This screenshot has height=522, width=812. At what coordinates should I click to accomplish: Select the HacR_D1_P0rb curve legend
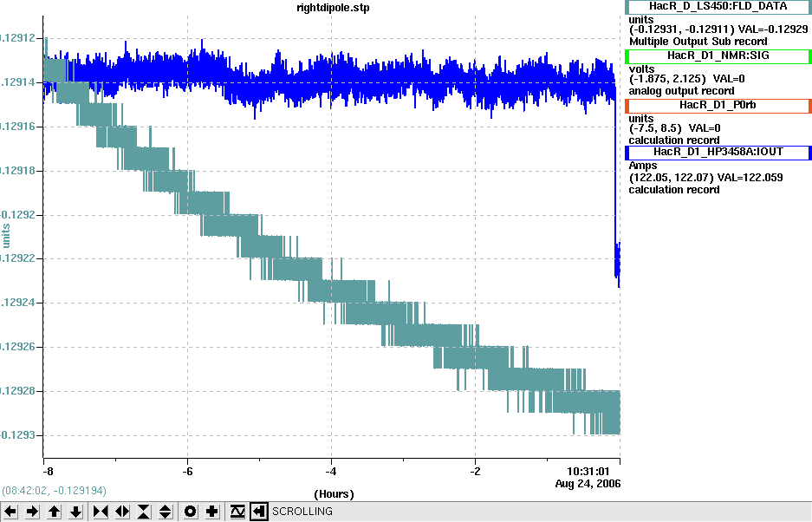(718, 105)
